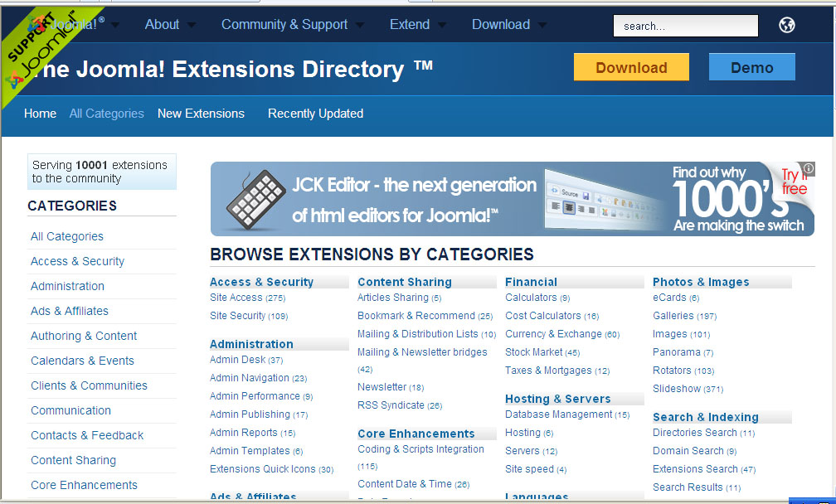The image size is (836, 504).
Task: Select Calendars & Events category
Action: point(82,361)
